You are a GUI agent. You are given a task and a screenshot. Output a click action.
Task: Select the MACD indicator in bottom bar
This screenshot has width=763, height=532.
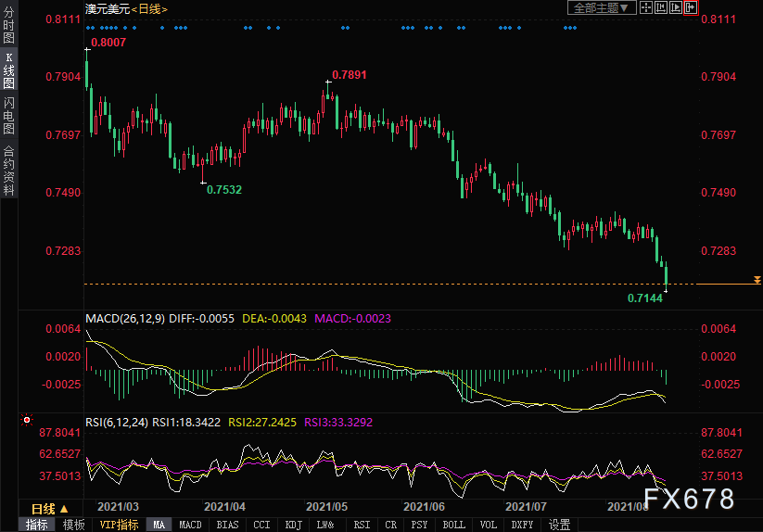190,525
